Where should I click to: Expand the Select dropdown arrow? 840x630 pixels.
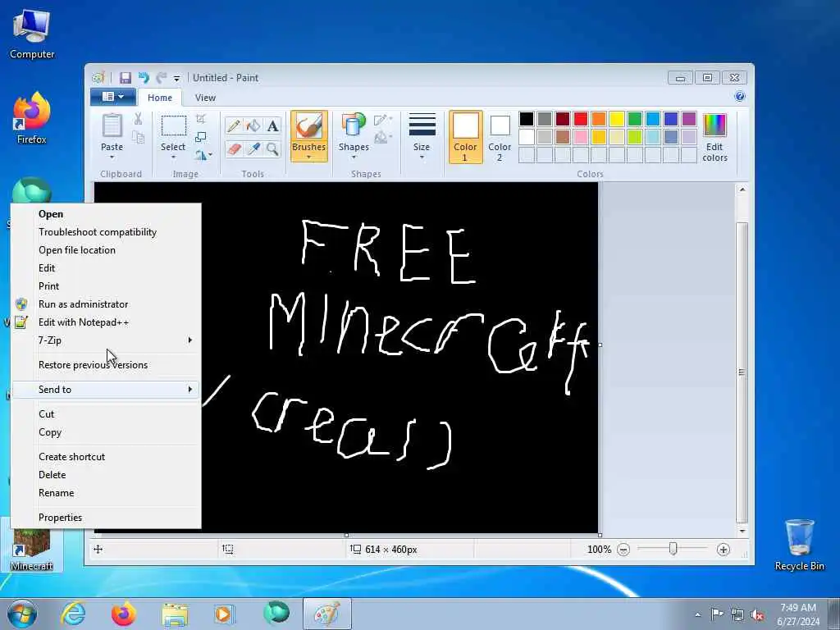tap(174, 157)
